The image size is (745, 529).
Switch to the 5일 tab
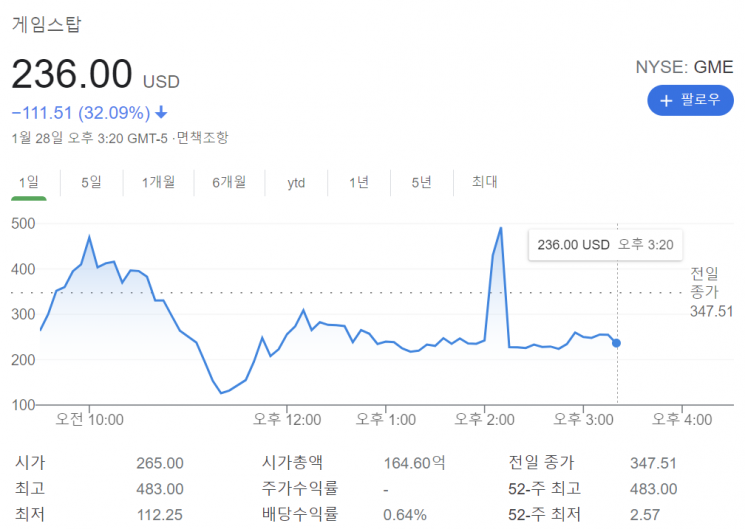click(91, 182)
